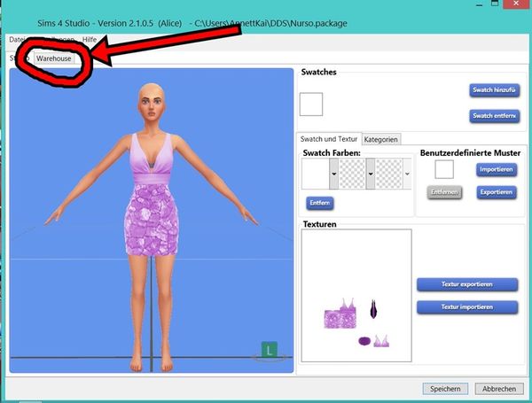This screenshot has width=532, height=403.
Task: Select the empty swatch thumbnail under Swatches
Action: (x=311, y=105)
